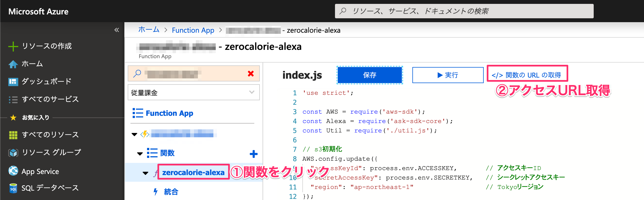Open ホーム in the sidebar menu
Screen dimensions: 644x200
tap(32, 64)
